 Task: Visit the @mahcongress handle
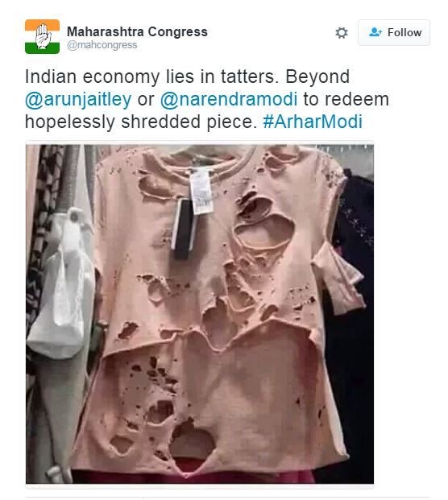(x=102, y=45)
